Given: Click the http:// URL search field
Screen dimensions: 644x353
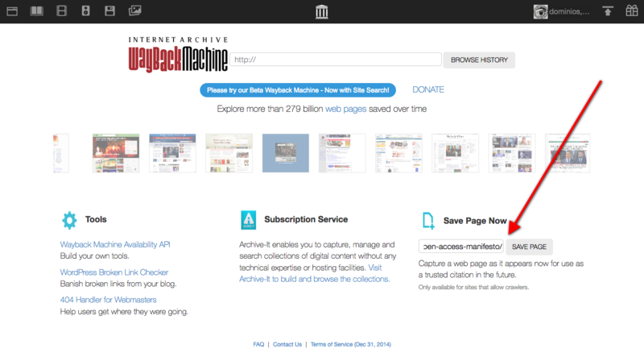Looking at the screenshot, I should [336, 60].
